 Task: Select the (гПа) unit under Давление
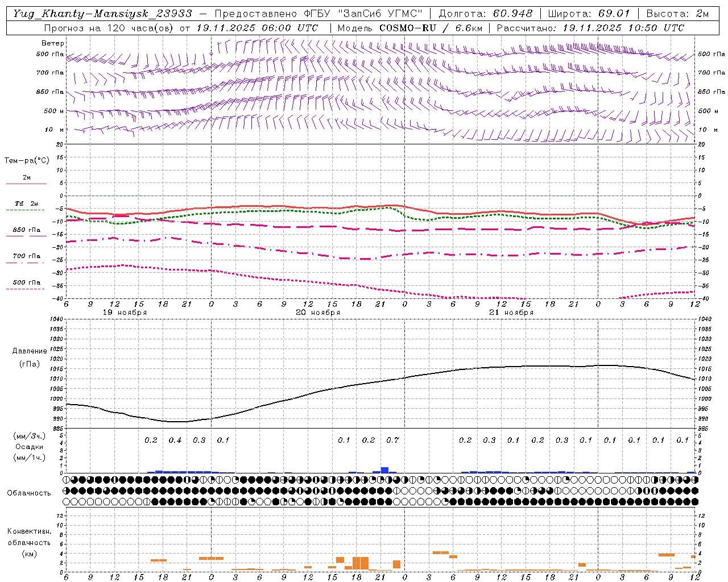[28, 364]
